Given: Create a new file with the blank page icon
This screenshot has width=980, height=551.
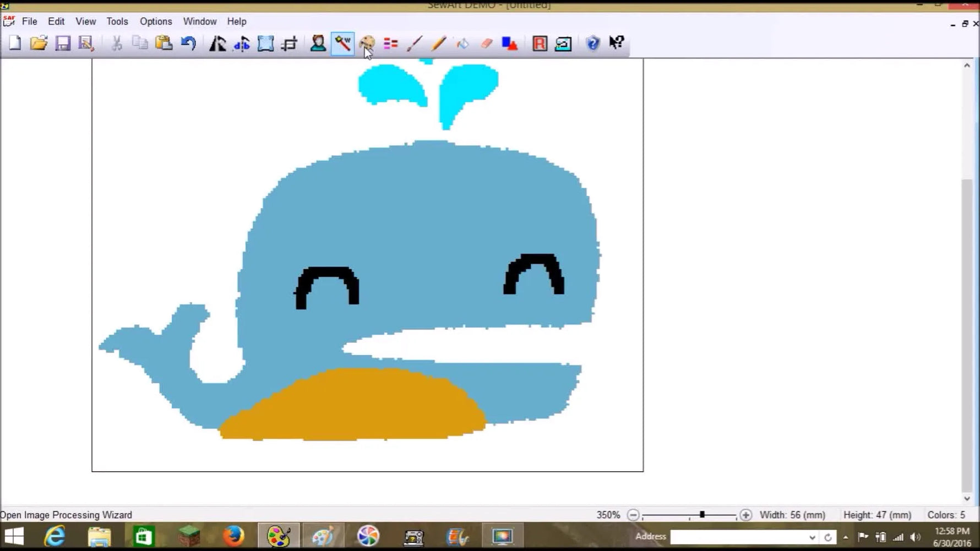Looking at the screenshot, I should [15, 43].
